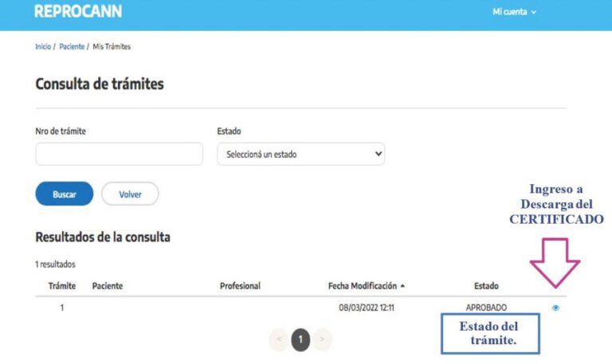612x364 pixels.
Task: Navigate to Inicio breadcrumb link
Action: (43, 47)
